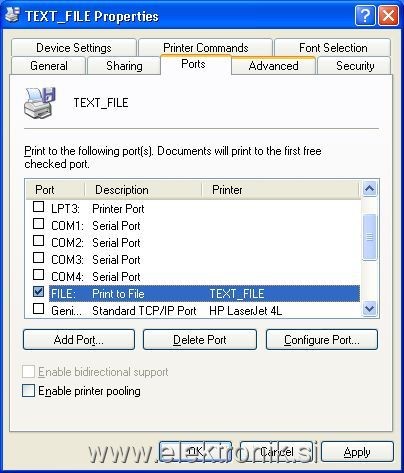
Task: Toggle Enable bidirectional support checkbox
Action: point(28,371)
